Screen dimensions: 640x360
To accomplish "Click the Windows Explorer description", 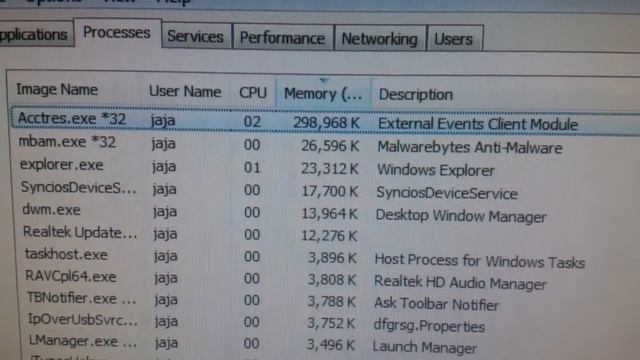I will click(x=436, y=170).
